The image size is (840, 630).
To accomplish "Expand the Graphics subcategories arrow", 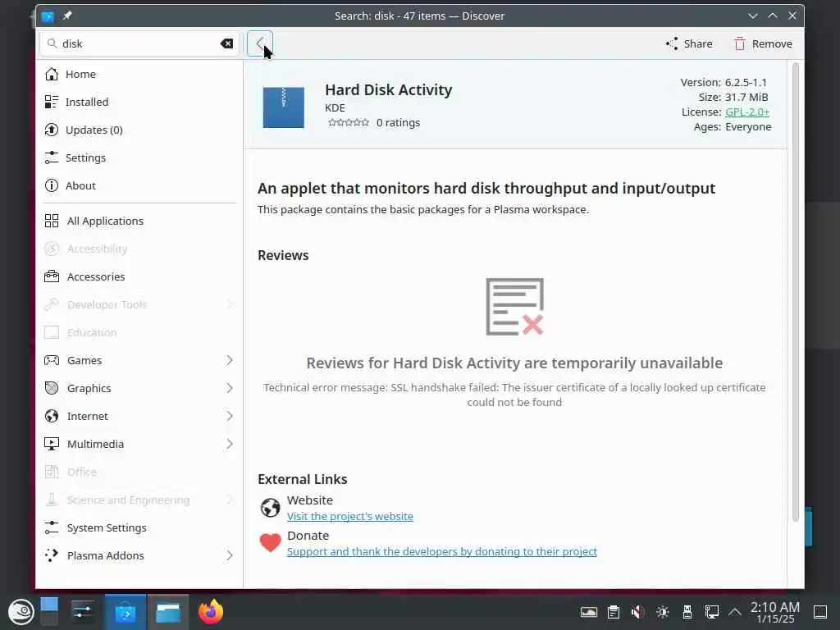I will coord(230,388).
